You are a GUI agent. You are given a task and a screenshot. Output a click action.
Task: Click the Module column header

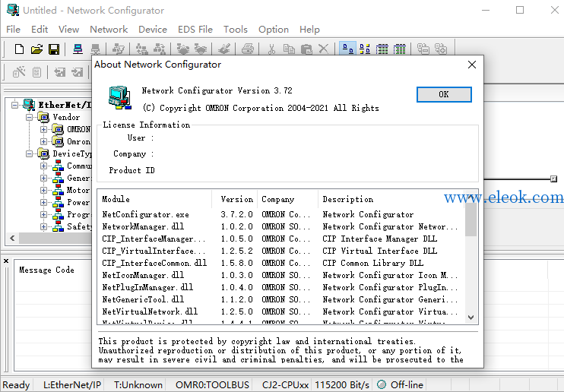(x=154, y=199)
